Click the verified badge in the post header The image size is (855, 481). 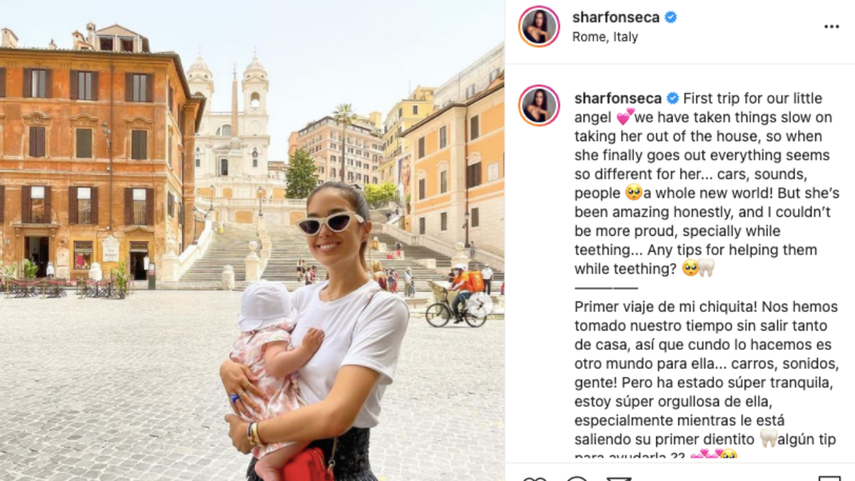671,17
